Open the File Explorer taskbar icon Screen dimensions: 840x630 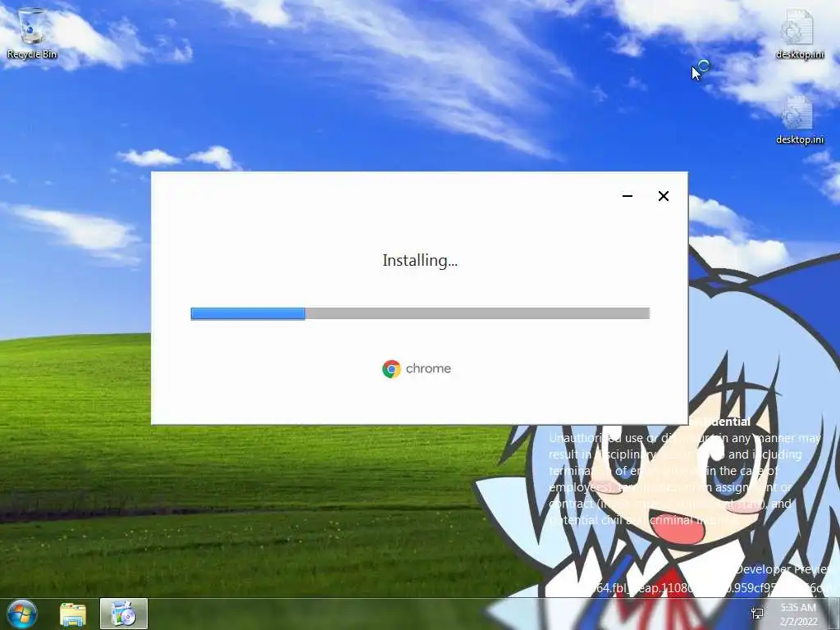[73, 614]
